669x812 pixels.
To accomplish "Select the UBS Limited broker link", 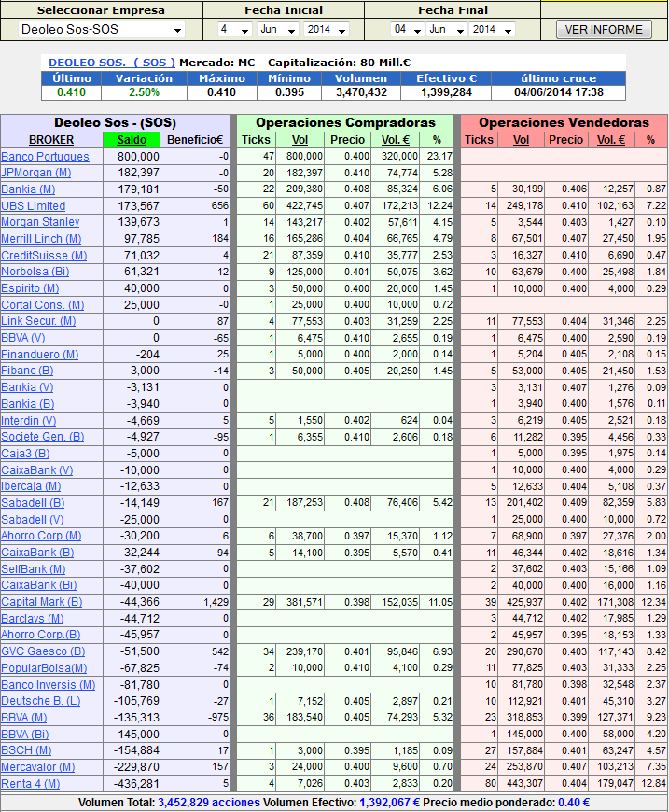I will click(34, 206).
